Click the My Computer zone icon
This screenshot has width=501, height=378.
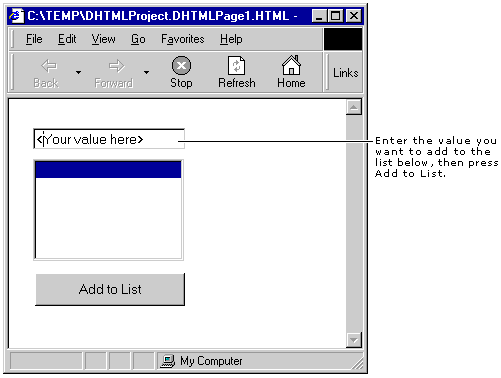pyautogui.click(x=167, y=361)
